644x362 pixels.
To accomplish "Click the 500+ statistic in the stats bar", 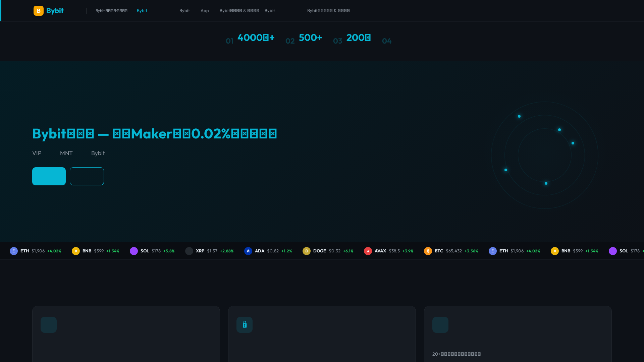I will point(310,38).
